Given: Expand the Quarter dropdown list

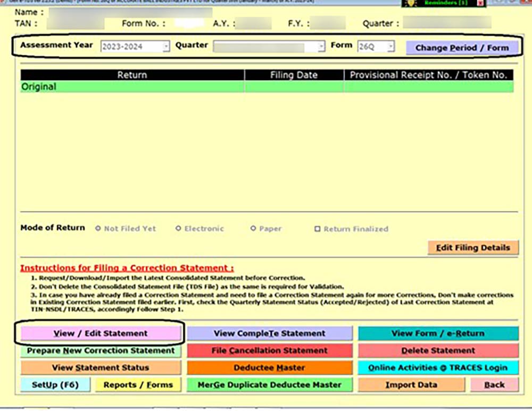Looking at the screenshot, I should 321,47.
